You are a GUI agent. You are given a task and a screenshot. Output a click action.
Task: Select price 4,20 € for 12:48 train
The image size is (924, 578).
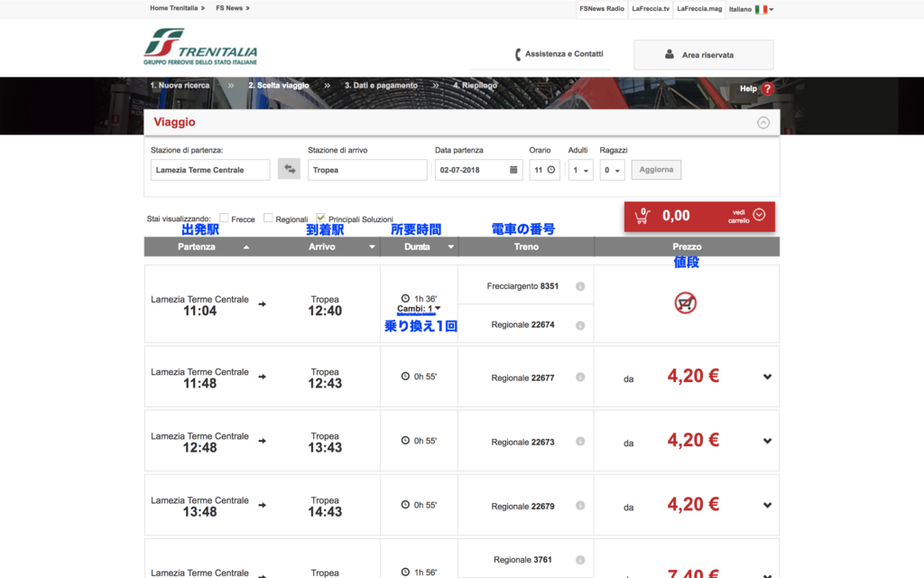[x=693, y=441]
